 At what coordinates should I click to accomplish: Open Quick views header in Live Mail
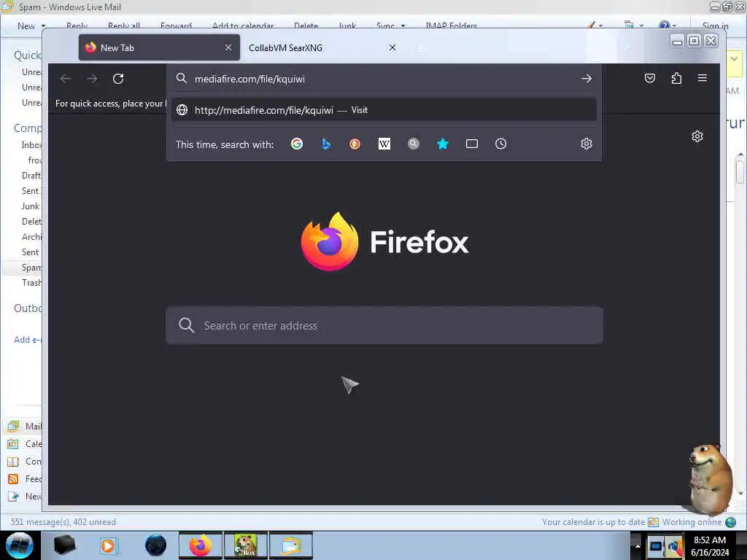[27, 55]
